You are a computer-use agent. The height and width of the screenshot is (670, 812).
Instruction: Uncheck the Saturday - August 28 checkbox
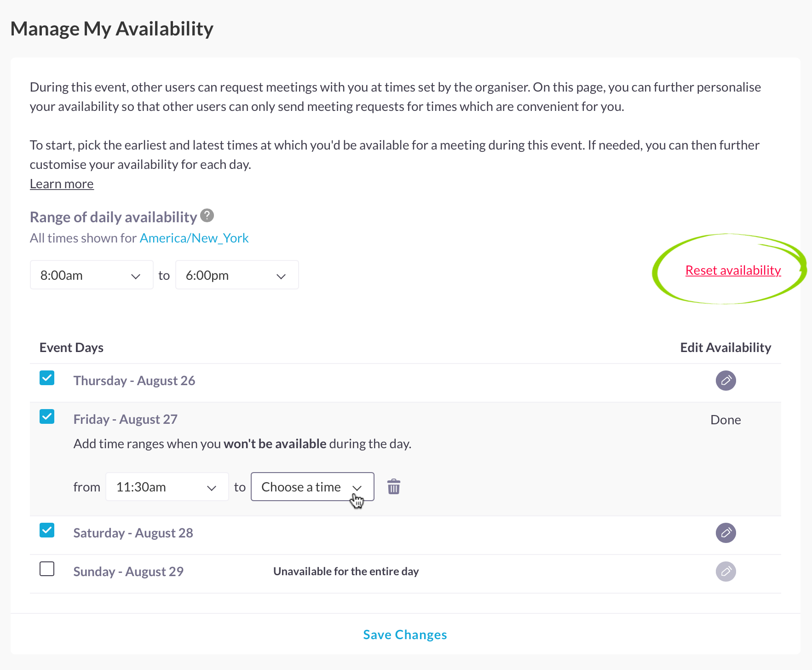(47, 531)
